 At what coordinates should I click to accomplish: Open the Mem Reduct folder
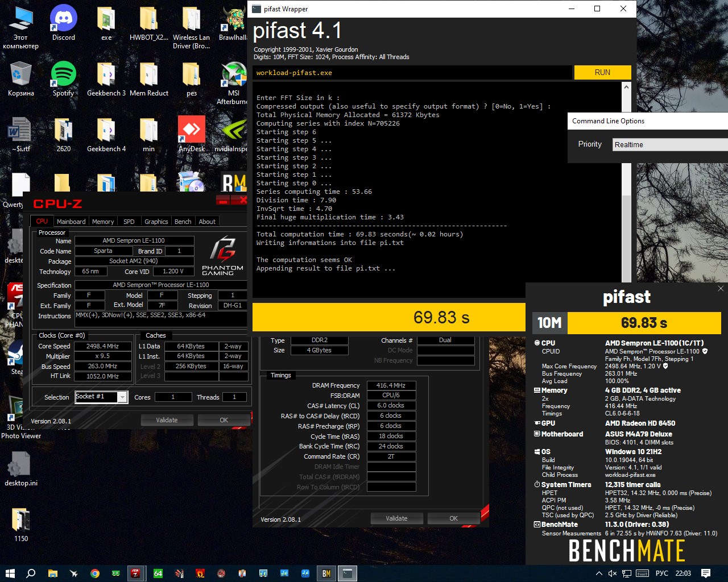click(149, 79)
